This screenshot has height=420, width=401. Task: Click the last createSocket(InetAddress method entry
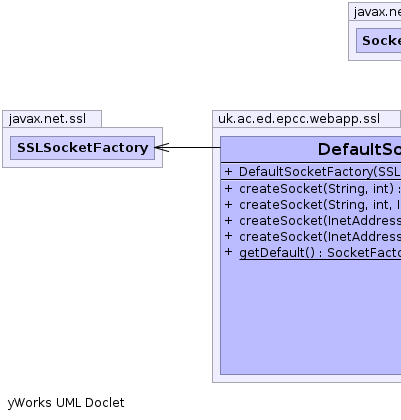(x=320, y=237)
